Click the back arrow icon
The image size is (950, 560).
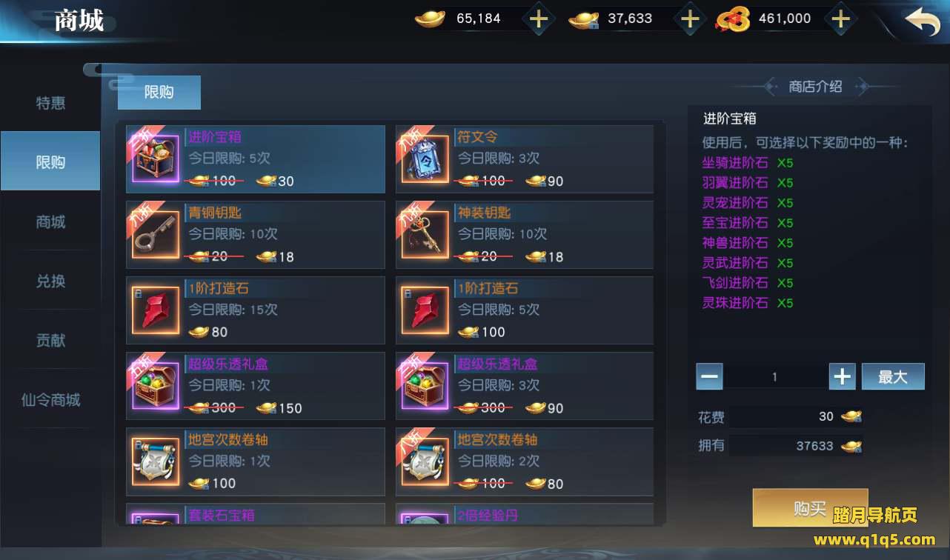[923, 20]
